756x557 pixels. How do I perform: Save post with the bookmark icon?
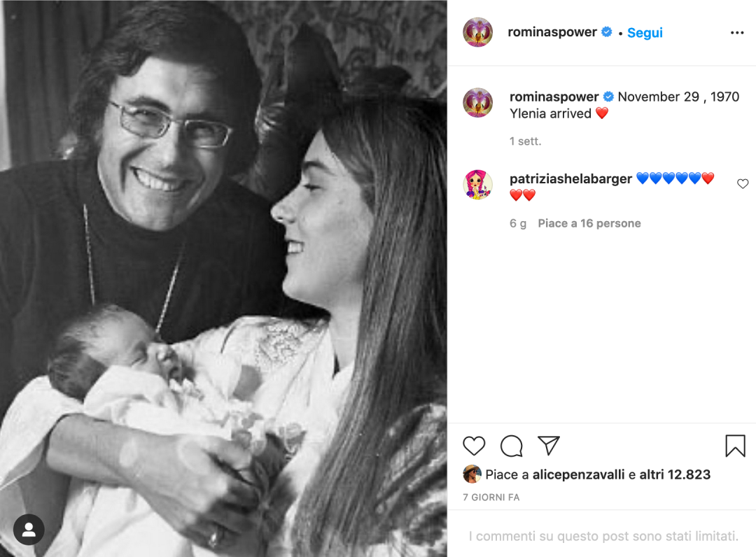tap(735, 446)
